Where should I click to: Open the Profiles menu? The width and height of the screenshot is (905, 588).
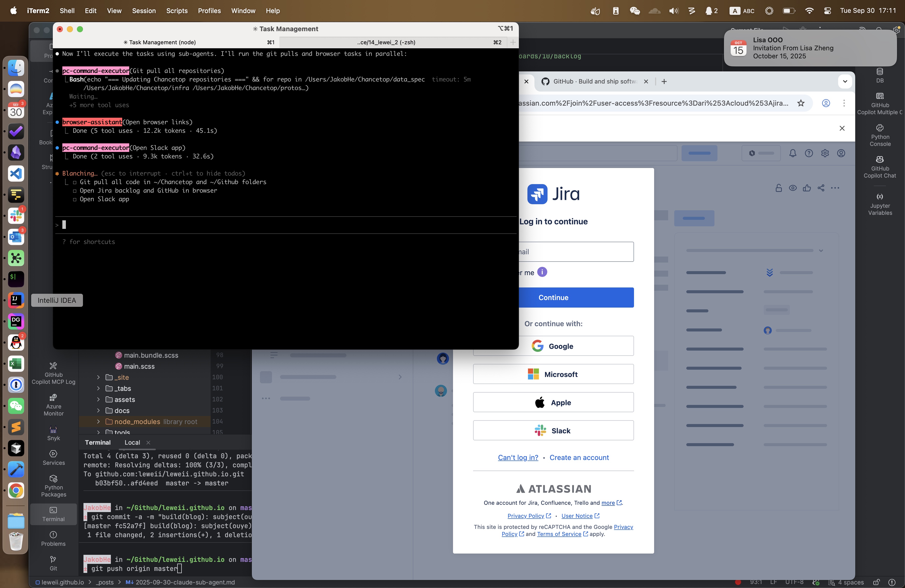point(209,11)
